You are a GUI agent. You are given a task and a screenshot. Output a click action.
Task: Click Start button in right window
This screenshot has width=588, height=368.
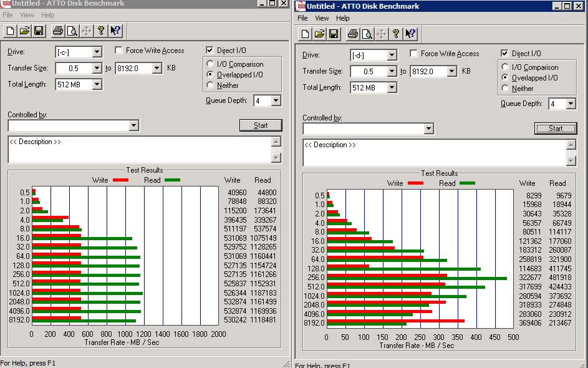point(556,128)
